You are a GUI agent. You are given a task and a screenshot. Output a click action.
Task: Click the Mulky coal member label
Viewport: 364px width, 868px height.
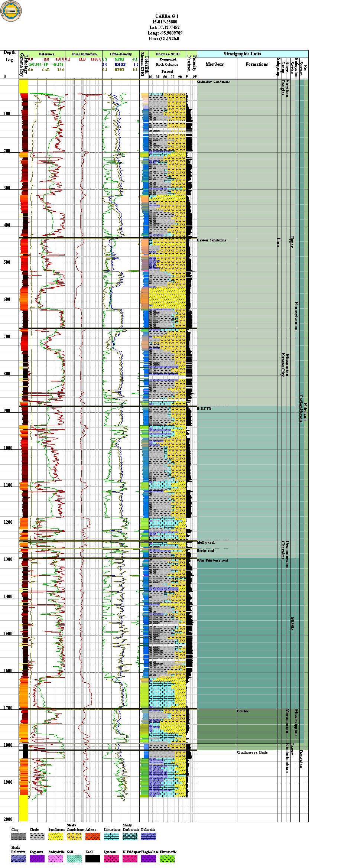tap(206, 543)
